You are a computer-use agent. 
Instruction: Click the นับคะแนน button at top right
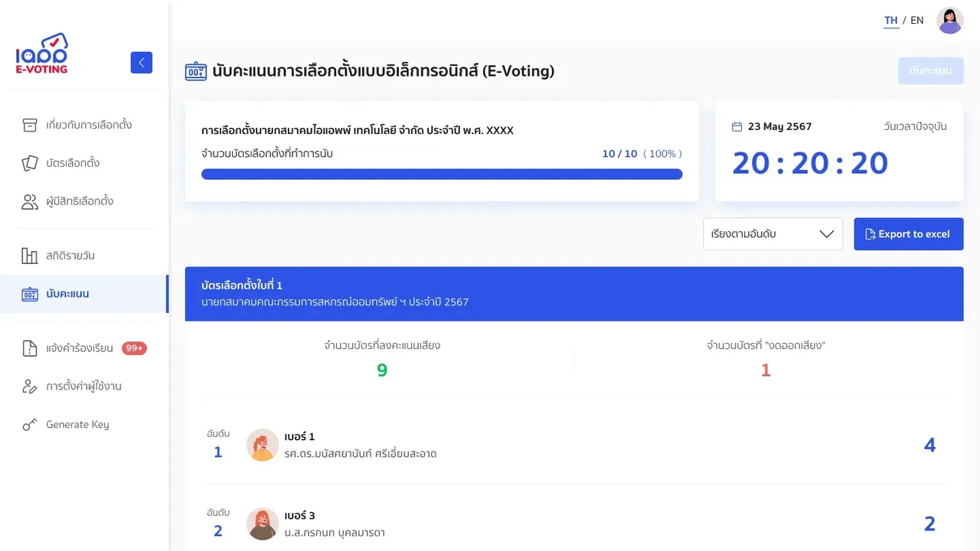pos(931,70)
